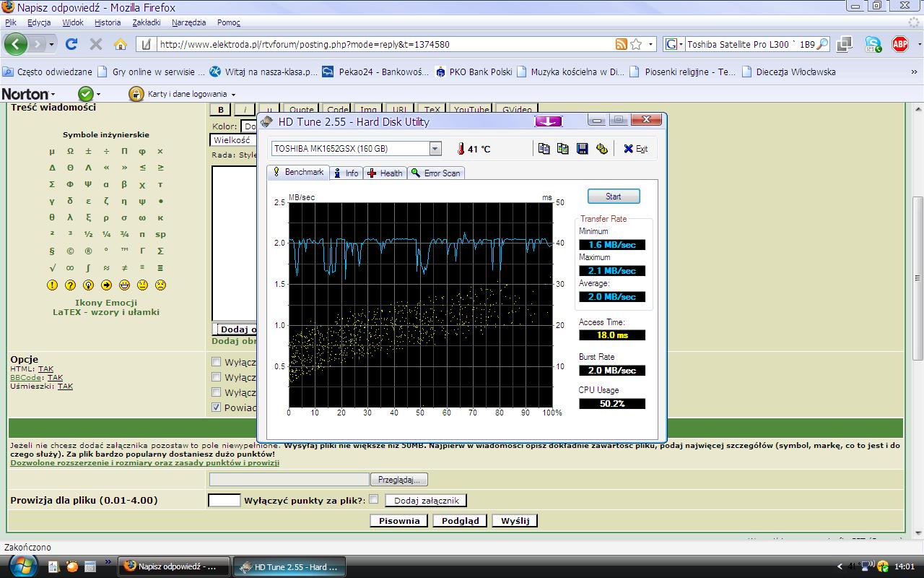This screenshot has width=924, height=578.
Task: Insert the arrow emoticon
Action: click(x=106, y=285)
